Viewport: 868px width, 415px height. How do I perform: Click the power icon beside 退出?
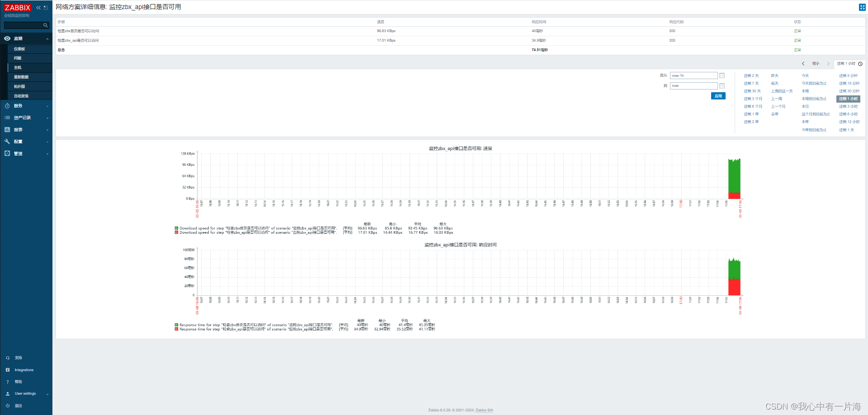[x=8, y=406]
